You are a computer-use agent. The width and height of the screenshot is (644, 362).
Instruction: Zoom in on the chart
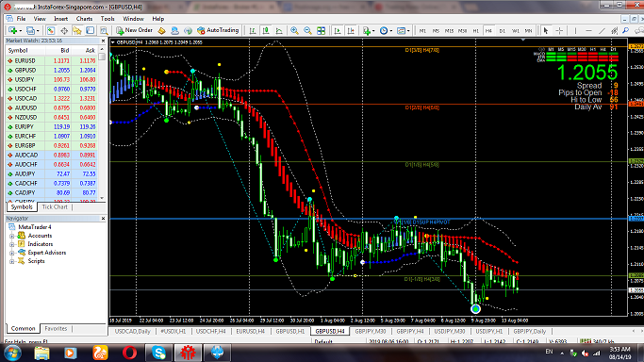(x=294, y=30)
